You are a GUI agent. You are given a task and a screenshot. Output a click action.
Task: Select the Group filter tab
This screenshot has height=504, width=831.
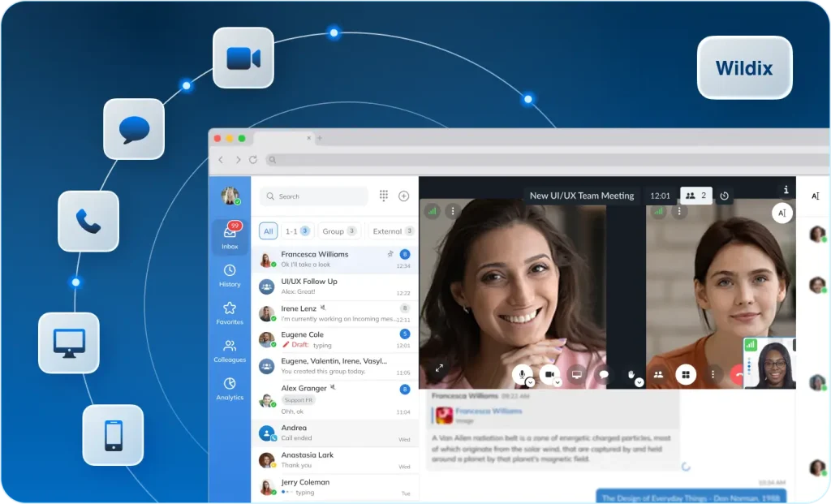pyautogui.click(x=338, y=231)
